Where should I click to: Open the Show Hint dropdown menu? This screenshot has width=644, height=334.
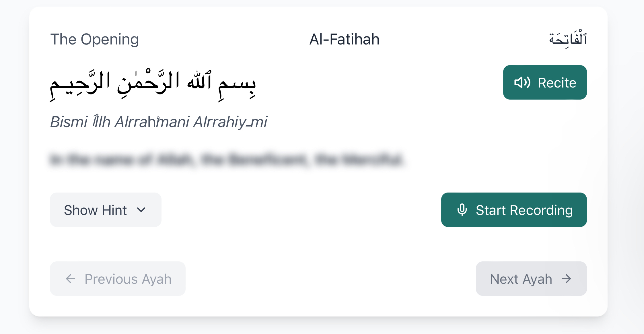point(105,210)
